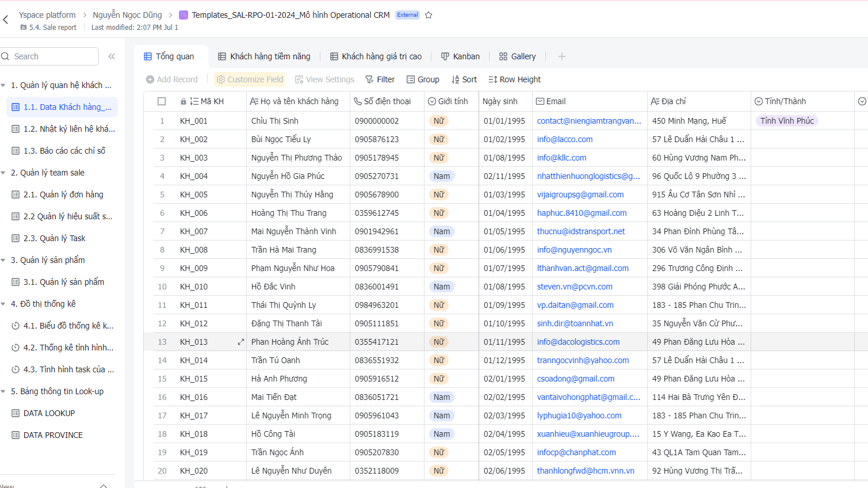
Task: Click the chart icon for 4.1. Biểu đồ thống kê
Action: pos(16,326)
